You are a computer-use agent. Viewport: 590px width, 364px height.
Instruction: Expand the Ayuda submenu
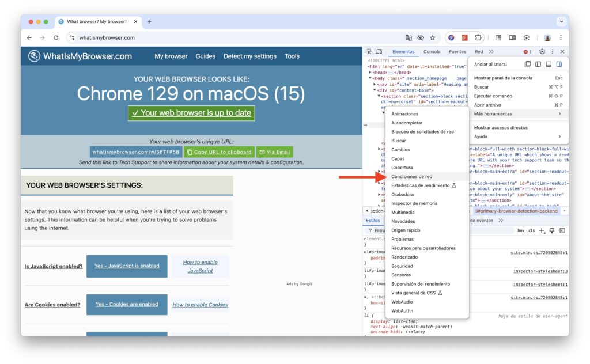point(518,136)
